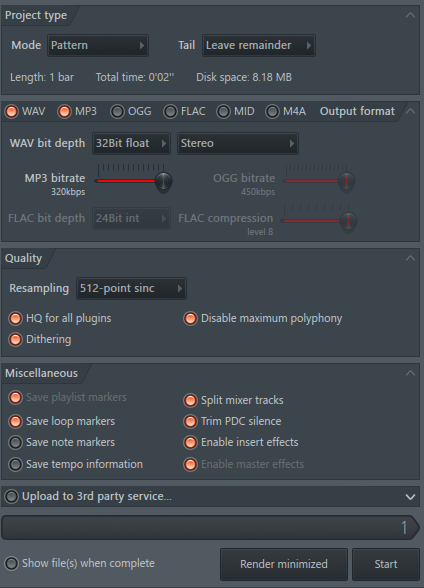Click the Start button

(386, 564)
